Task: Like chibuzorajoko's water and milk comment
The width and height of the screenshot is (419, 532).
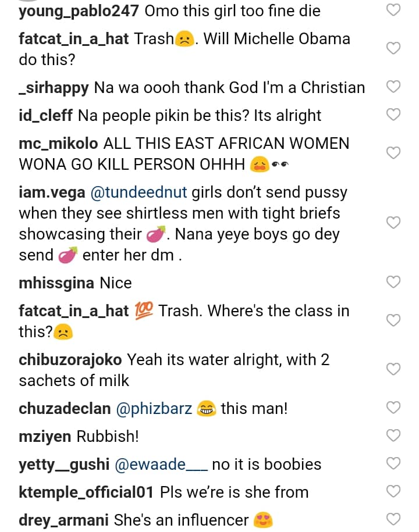Action: (394, 369)
